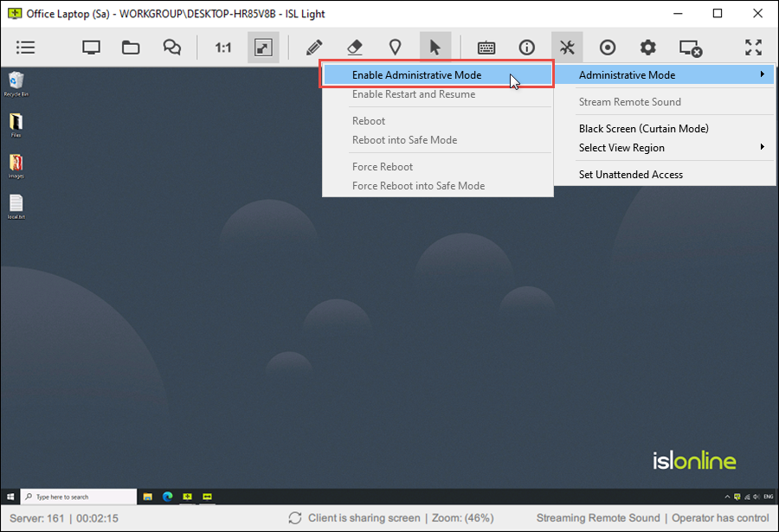Switch to 1:1 zoom view
Screen dimensions: 779x532
click(222, 48)
